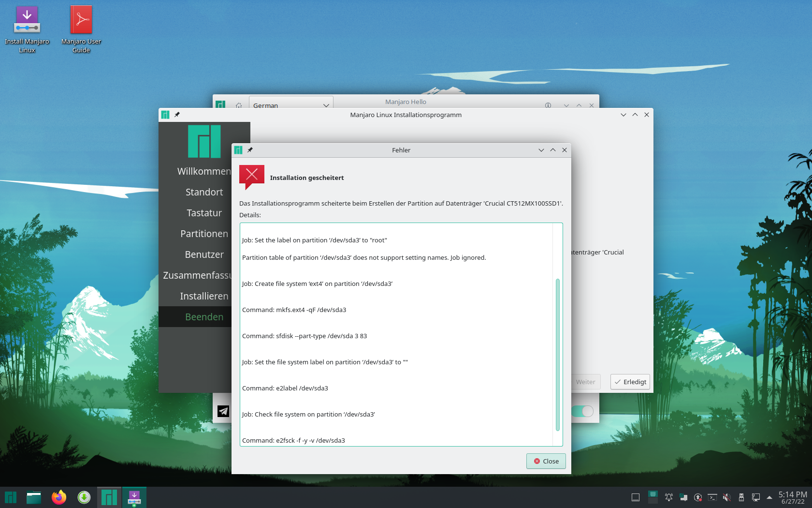Click the Telegram icon in Manjaro Hello
Image resolution: width=812 pixels, height=508 pixels.
[x=223, y=411]
